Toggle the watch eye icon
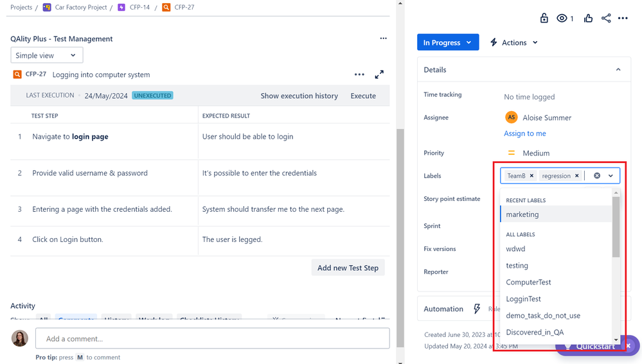The image size is (642, 364). point(562,18)
